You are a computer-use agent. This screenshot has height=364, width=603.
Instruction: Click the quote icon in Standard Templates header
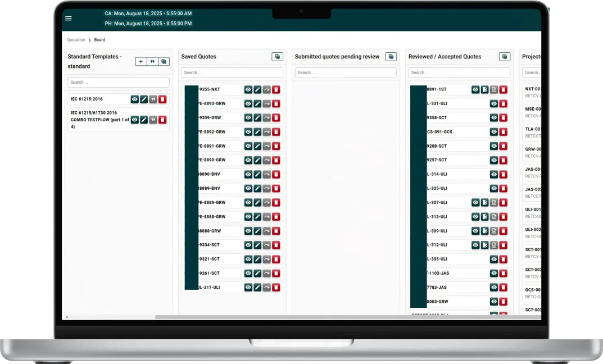tap(152, 62)
